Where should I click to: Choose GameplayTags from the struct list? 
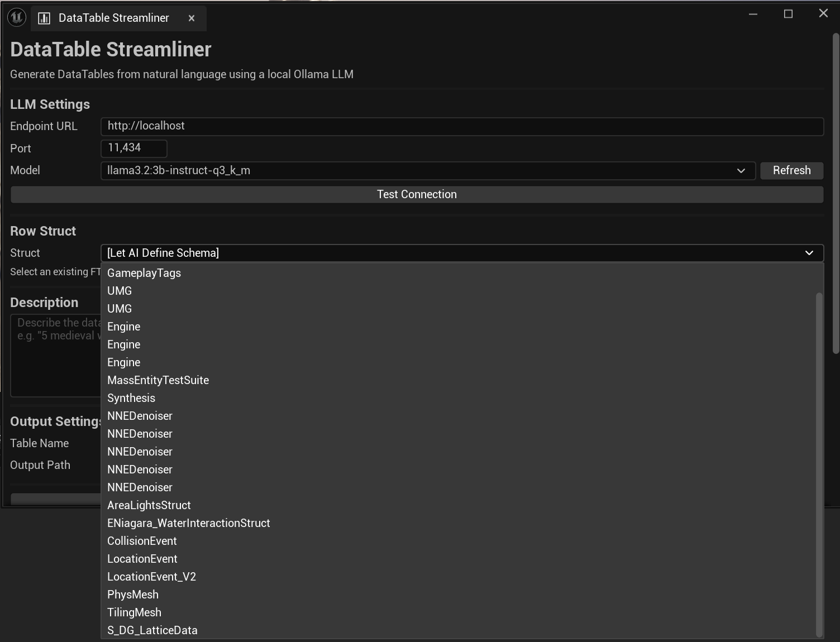click(144, 273)
